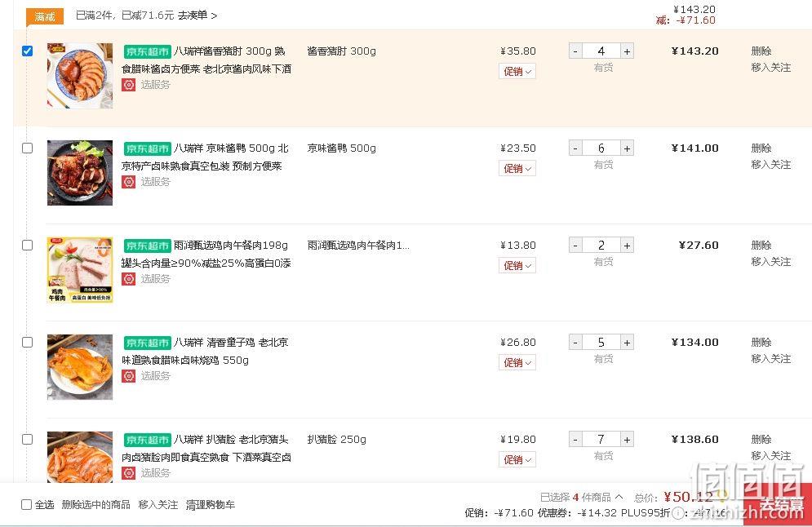Tick the 清香童子鸡 item checkbox
The width and height of the screenshot is (812, 527).
pos(28,342)
